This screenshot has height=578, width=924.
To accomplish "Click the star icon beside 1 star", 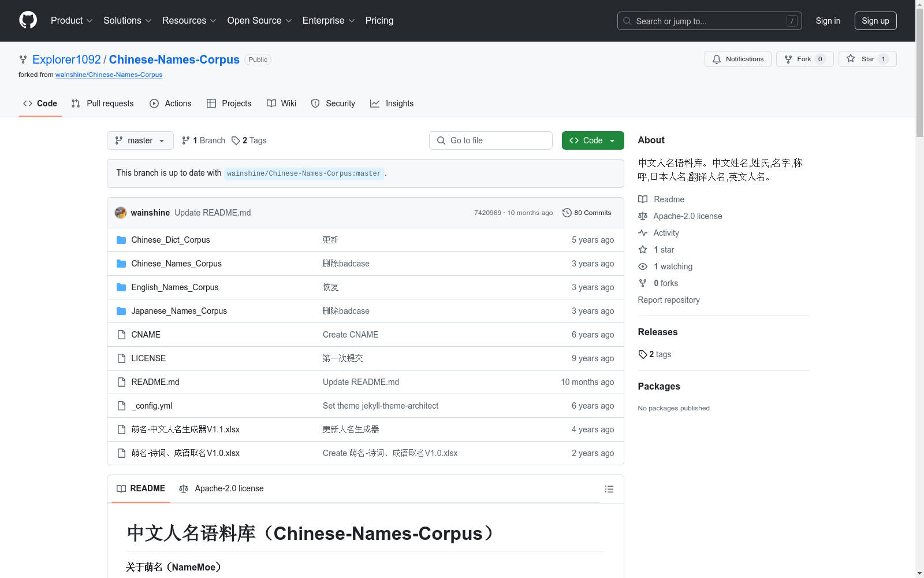I will point(643,250).
